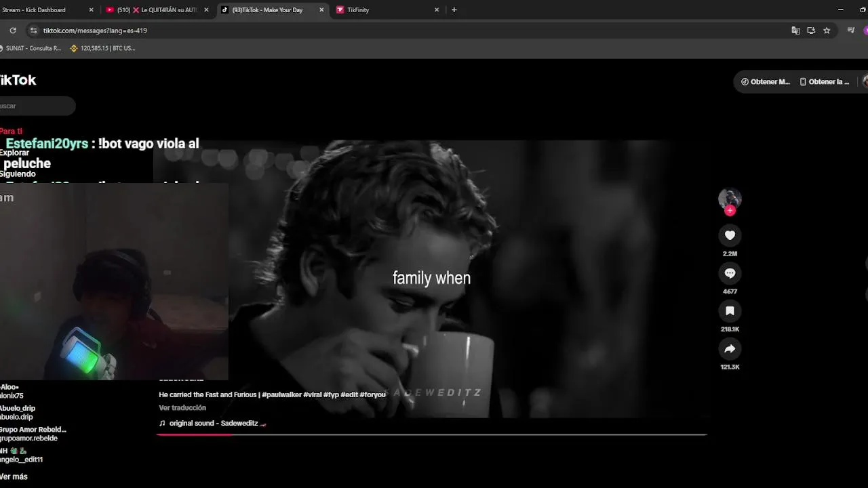This screenshot has width=868, height=488.
Task: Reload the page in browser toolbar
Action: pos(12,30)
